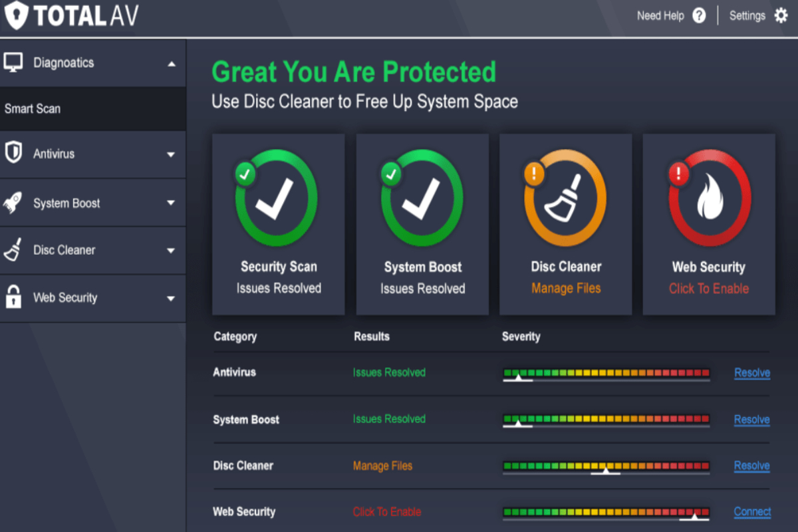This screenshot has height=532, width=798.
Task: Click 'Manage Files' in Disc Cleaner table row
Action: click(x=382, y=465)
